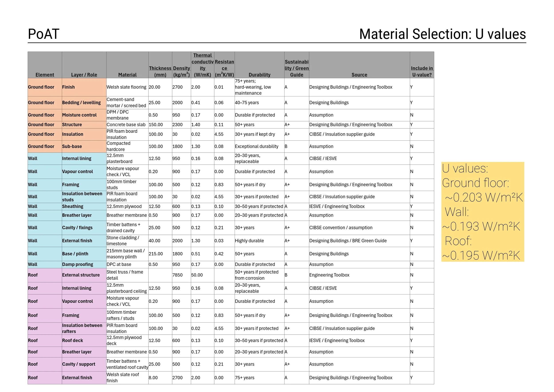
Task: Click the 215mm base wall / masonry plinth cell
Action: coord(127,254)
